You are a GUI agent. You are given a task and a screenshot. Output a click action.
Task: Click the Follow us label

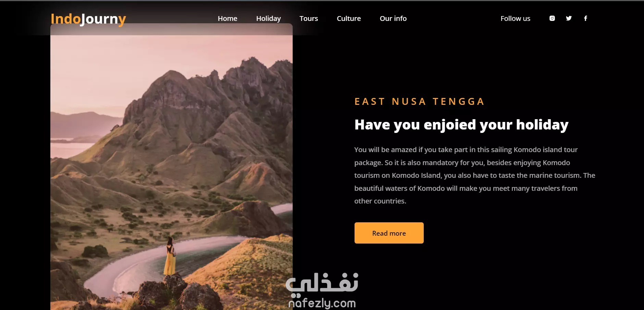(x=515, y=18)
